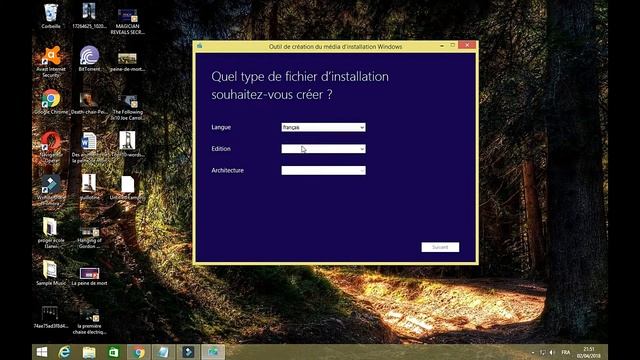Select the Word document on the desktop
This screenshot has width=640, height=360.
(89, 147)
